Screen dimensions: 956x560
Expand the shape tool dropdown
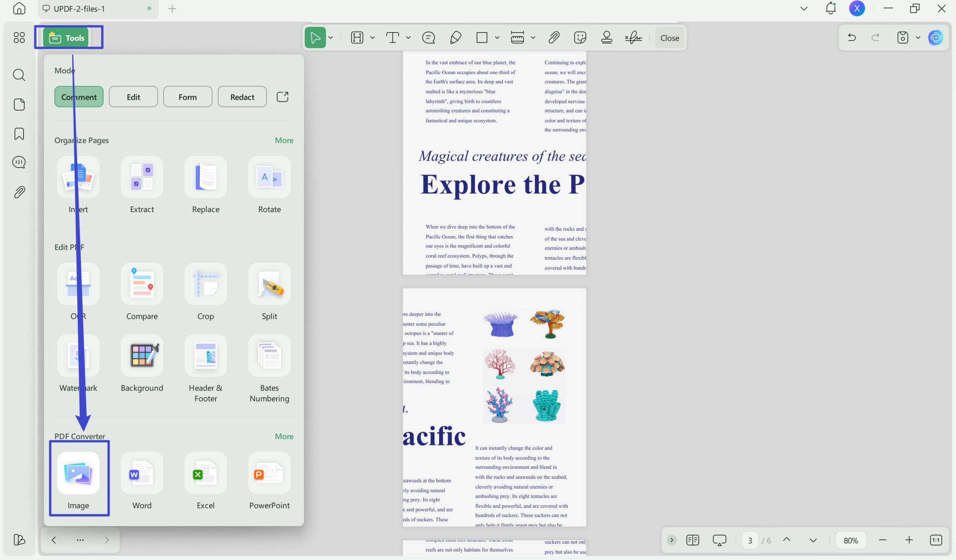(497, 38)
